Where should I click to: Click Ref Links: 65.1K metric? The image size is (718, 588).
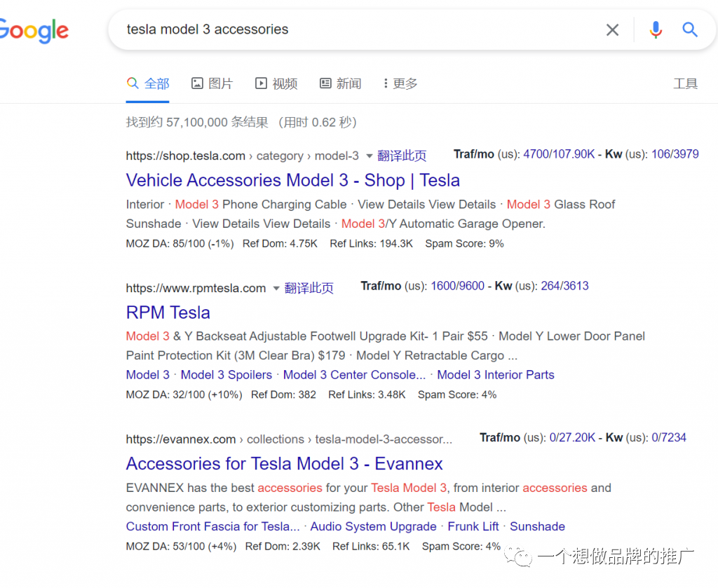click(371, 547)
